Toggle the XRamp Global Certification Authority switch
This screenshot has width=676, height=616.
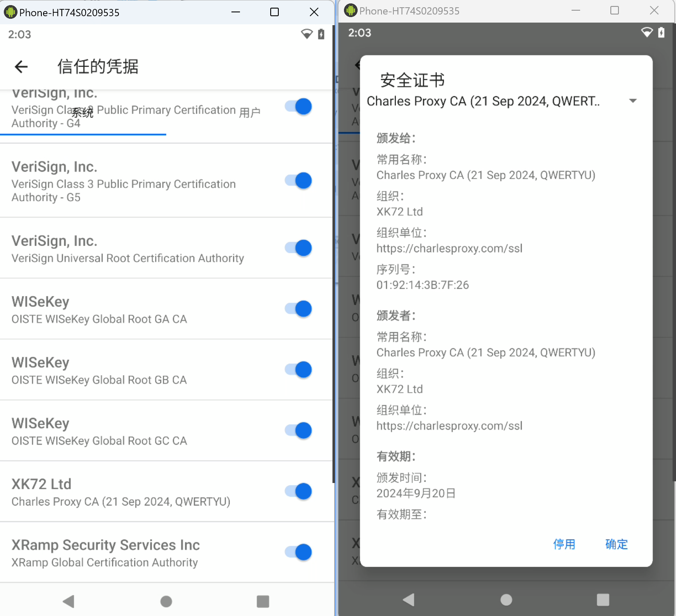click(x=298, y=552)
